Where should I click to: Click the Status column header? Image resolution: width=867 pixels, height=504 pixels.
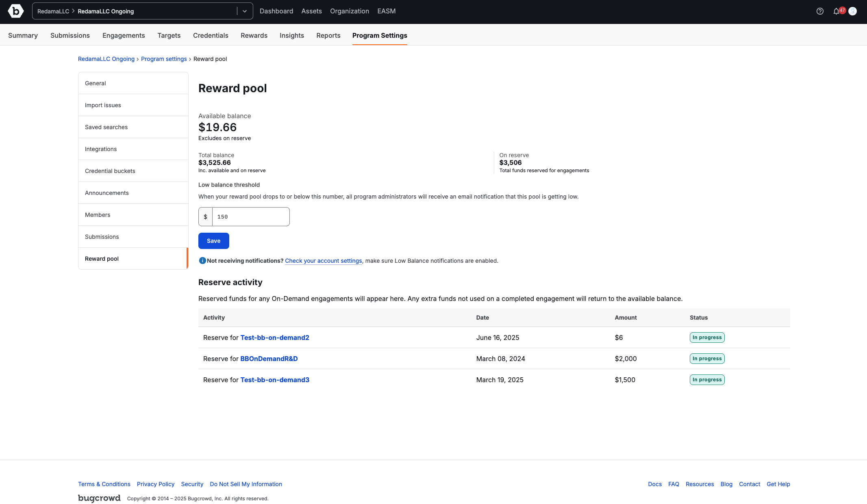(x=699, y=318)
